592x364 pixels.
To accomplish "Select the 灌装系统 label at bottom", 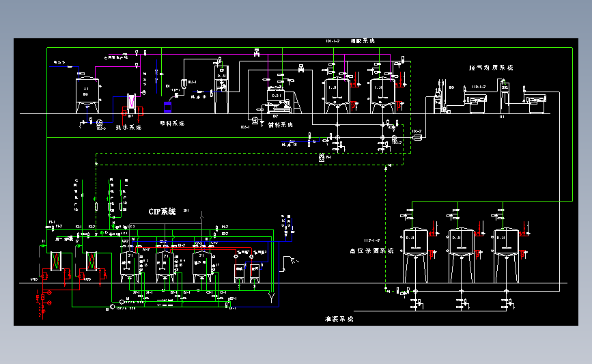I will pos(339,319).
